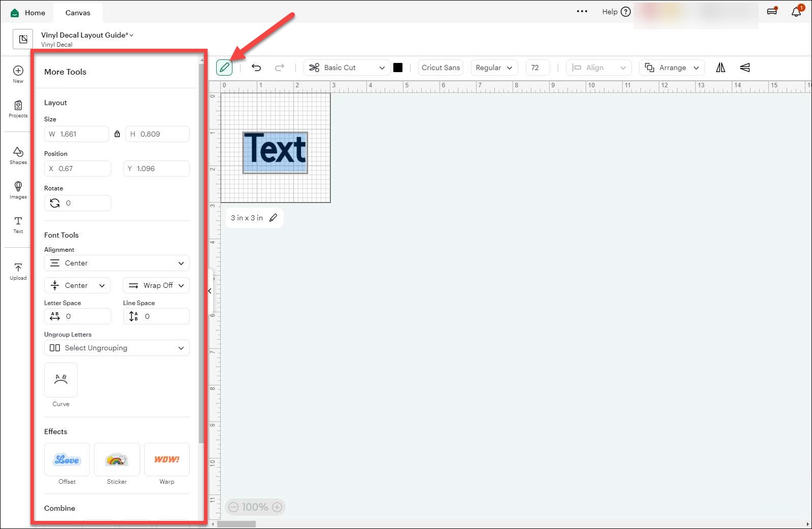Redo the last action
Screen dimensions: 812x529
[279, 68]
